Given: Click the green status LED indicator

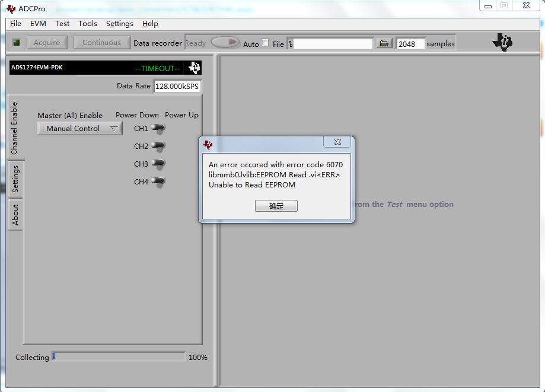Looking at the screenshot, I should coord(17,43).
